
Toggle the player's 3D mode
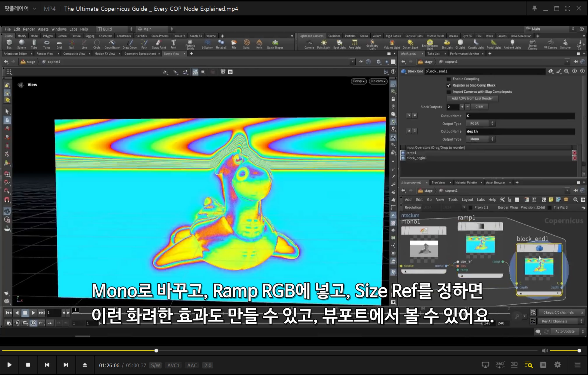(x=514, y=365)
